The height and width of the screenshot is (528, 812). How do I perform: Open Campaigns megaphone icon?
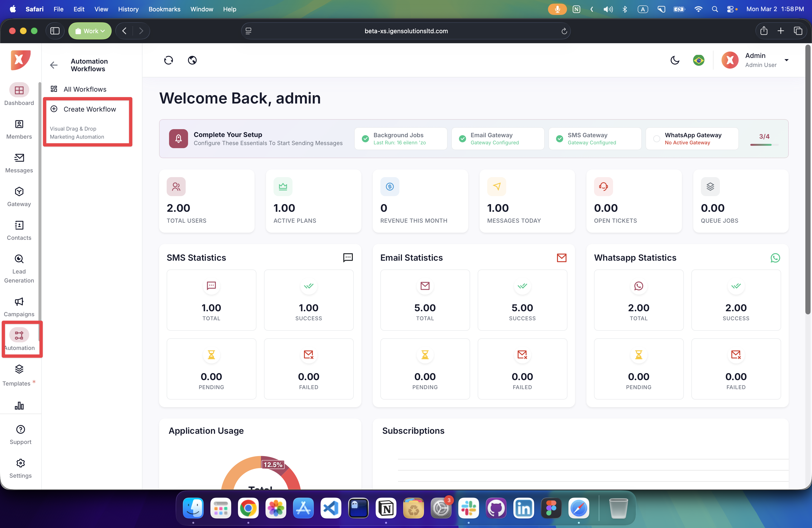pyautogui.click(x=19, y=302)
